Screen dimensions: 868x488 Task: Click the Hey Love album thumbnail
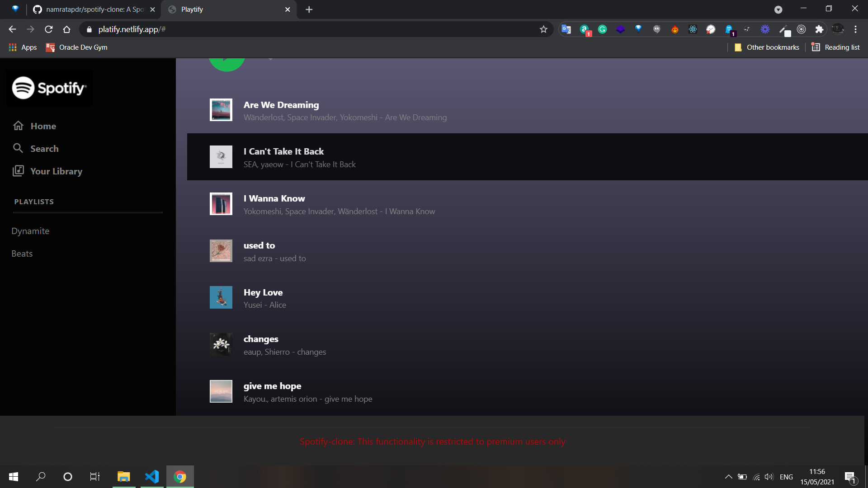coord(221,297)
